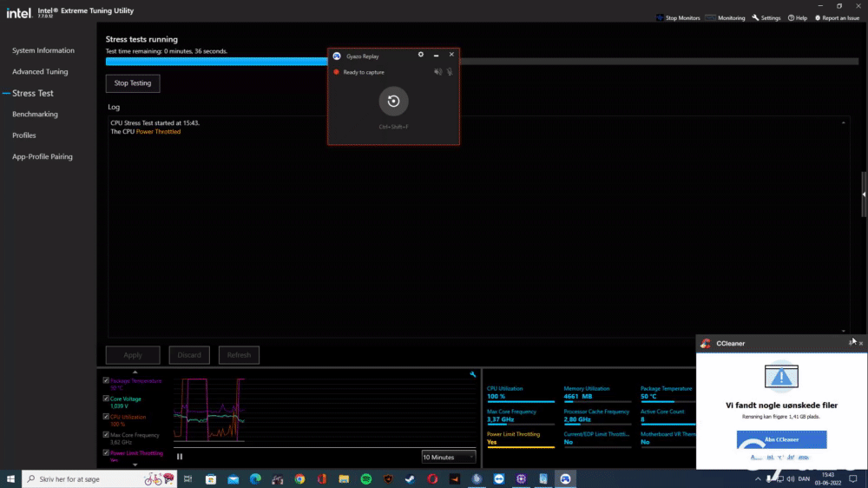Uncheck Max Core Frequency graph checkbox
Screen dimensions: 868x488
click(x=106, y=435)
